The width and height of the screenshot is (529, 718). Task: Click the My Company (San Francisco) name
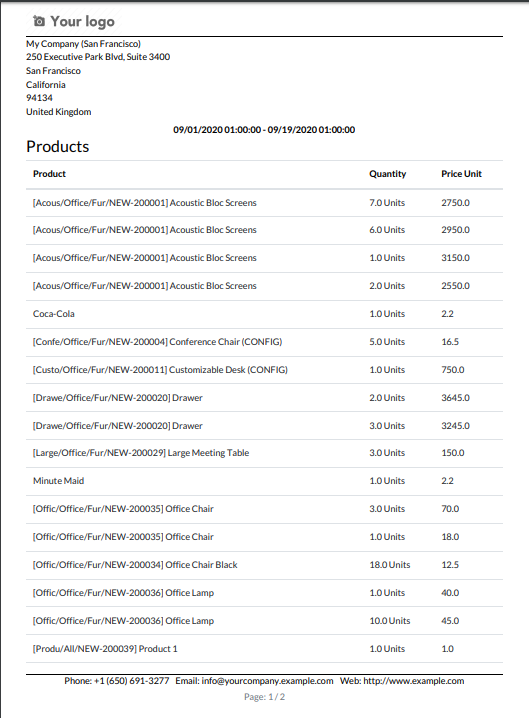[x=83, y=44]
